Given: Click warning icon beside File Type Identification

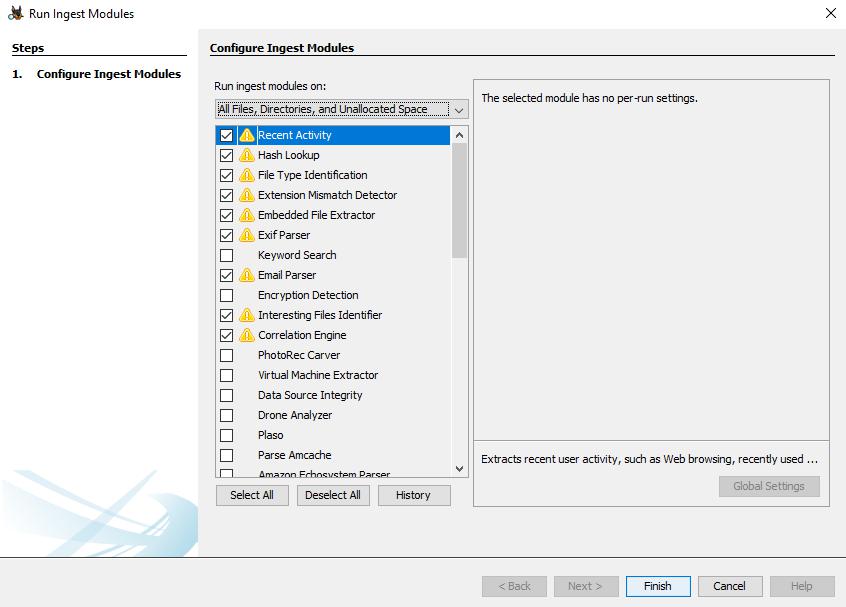Looking at the screenshot, I should 246,175.
